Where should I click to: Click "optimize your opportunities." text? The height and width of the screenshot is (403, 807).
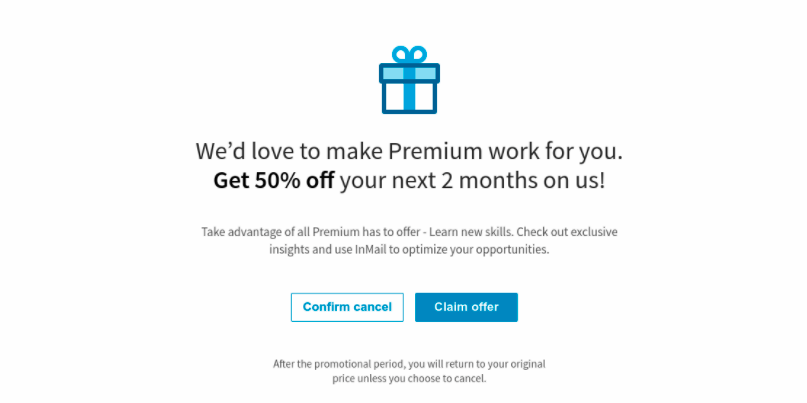[x=475, y=251]
